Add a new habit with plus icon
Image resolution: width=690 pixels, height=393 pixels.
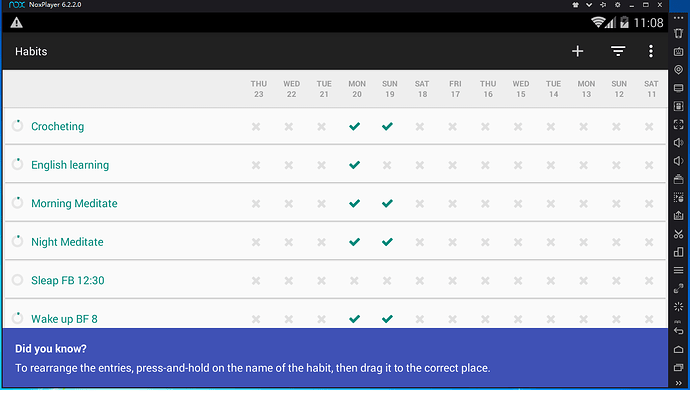(577, 51)
